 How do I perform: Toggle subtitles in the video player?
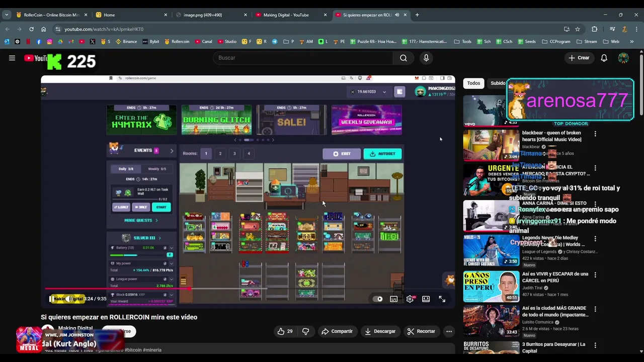pyautogui.click(x=394, y=299)
